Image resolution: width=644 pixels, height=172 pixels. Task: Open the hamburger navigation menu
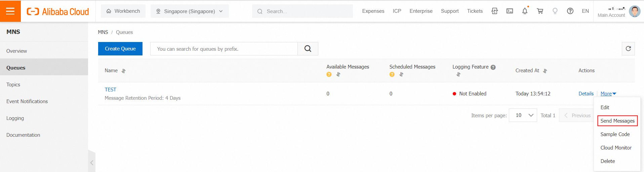[x=10, y=11]
